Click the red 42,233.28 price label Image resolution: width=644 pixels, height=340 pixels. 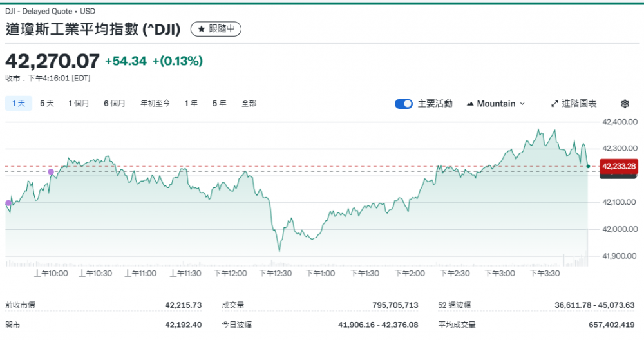tap(618, 166)
